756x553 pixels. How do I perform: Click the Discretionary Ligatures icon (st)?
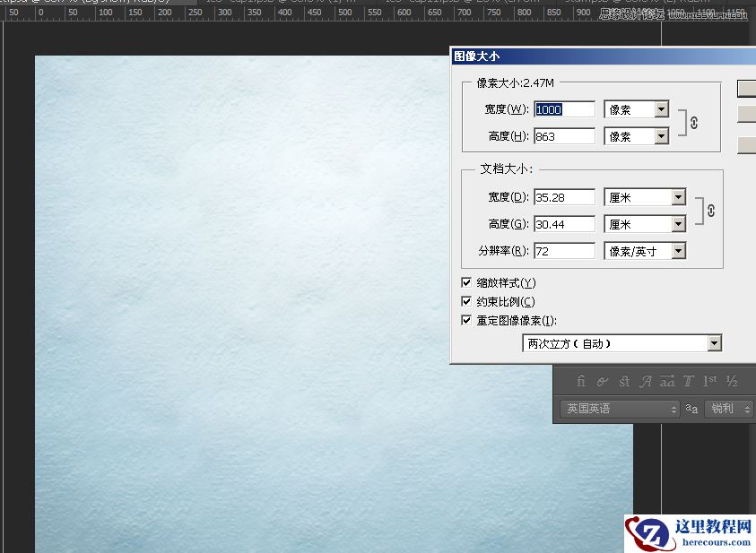coord(624,381)
